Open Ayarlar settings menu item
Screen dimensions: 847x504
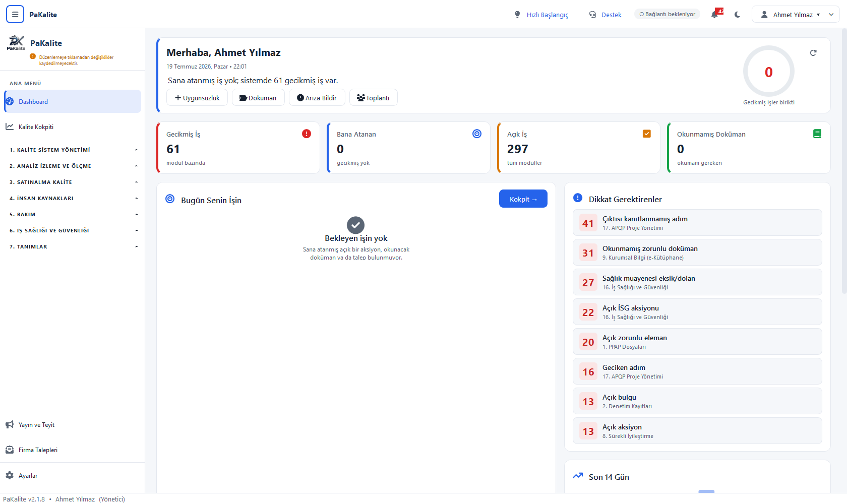(x=73, y=475)
